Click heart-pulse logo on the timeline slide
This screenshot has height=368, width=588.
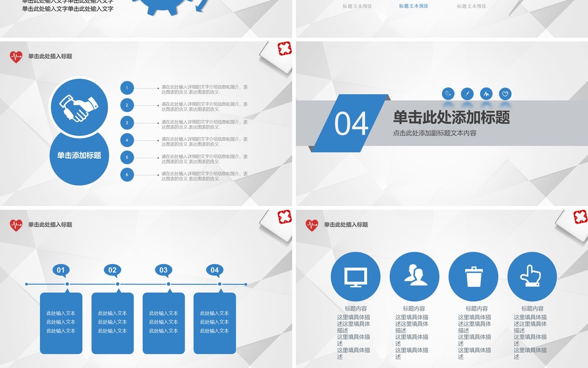coord(16,225)
